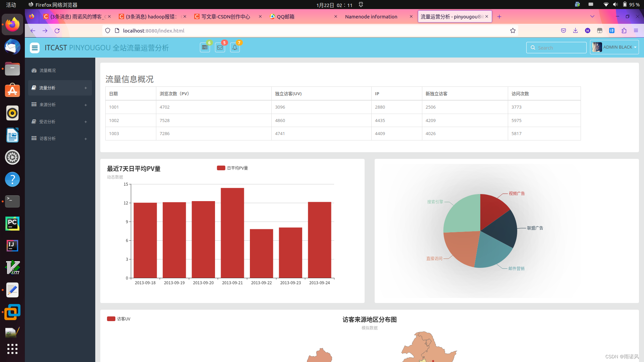Select 访客分析 sidebar menu item
Screen dimensions: 644x362
tap(60, 138)
